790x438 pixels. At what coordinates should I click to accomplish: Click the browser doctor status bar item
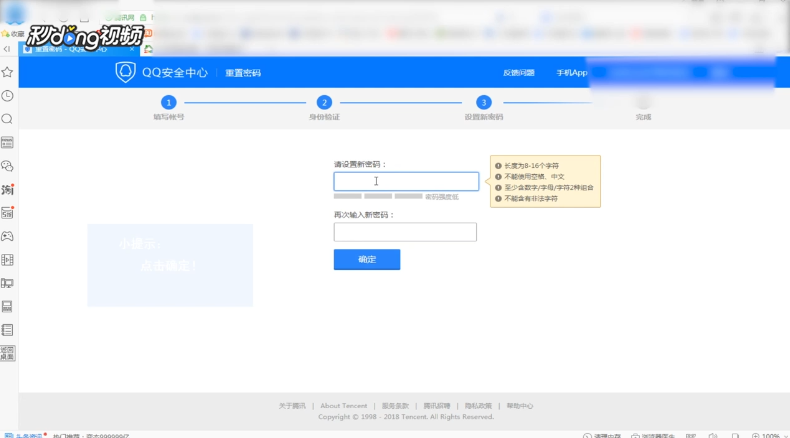(x=652, y=435)
